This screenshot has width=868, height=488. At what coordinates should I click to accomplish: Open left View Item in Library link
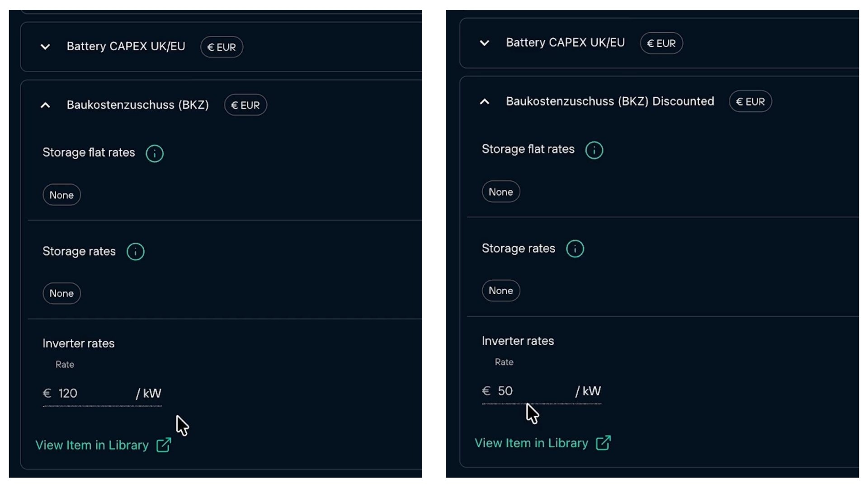pyautogui.click(x=92, y=445)
